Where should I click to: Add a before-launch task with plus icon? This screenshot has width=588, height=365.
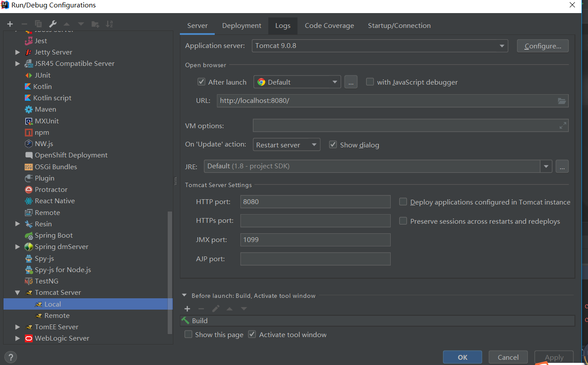coord(187,309)
